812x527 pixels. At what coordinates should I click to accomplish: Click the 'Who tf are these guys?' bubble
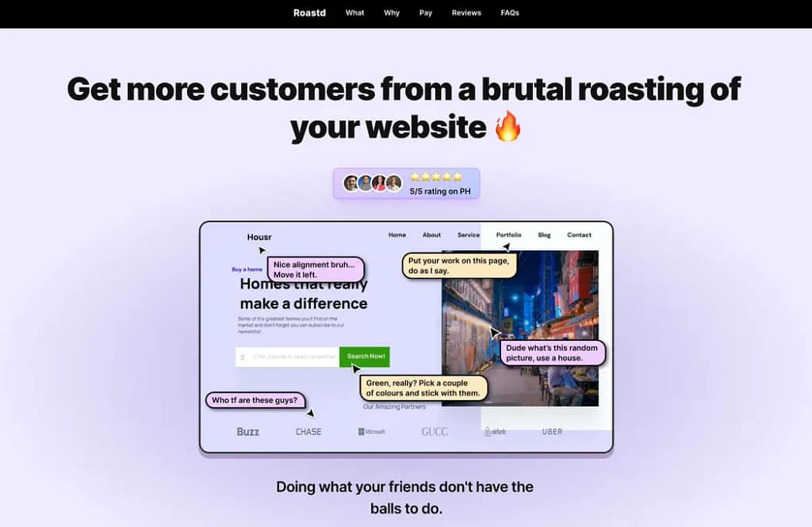click(x=255, y=400)
